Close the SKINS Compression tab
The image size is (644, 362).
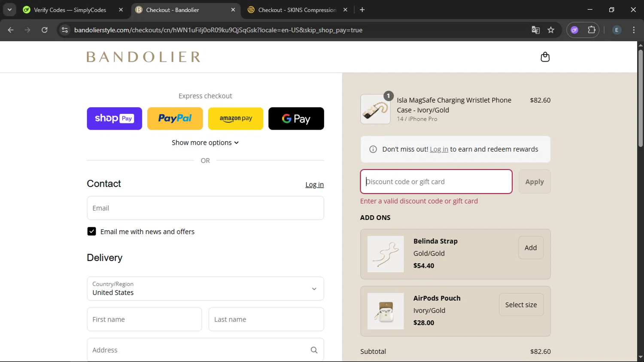345,9
